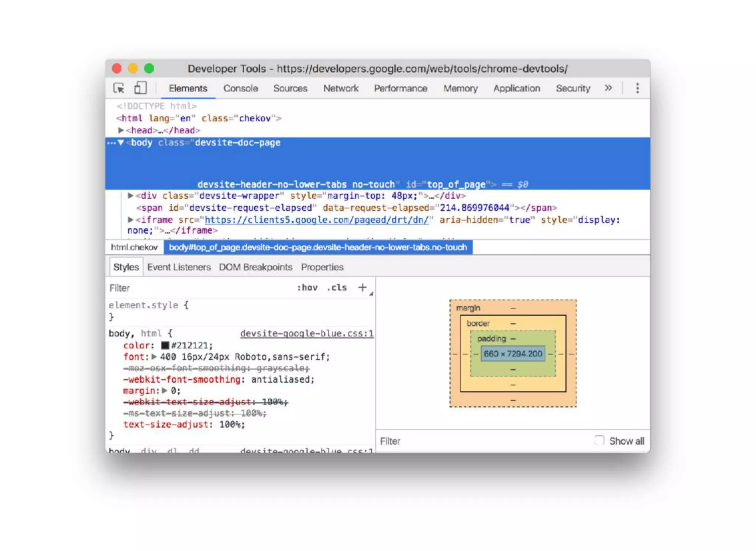756x551 pixels.
Task: Click the struck-out -moz-osx-font-smoothing line
Action: click(216, 368)
